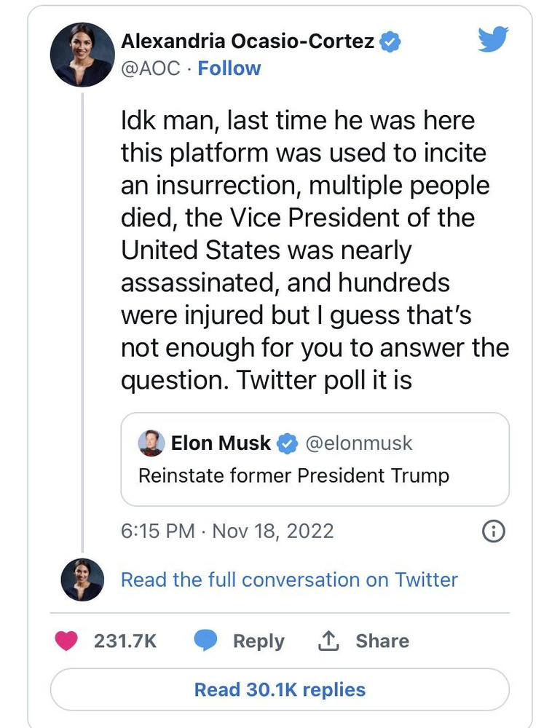The image size is (560, 728).
Task: Open the Alexandria Ocasio-Cortez display name
Action: [x=248, y=42]
